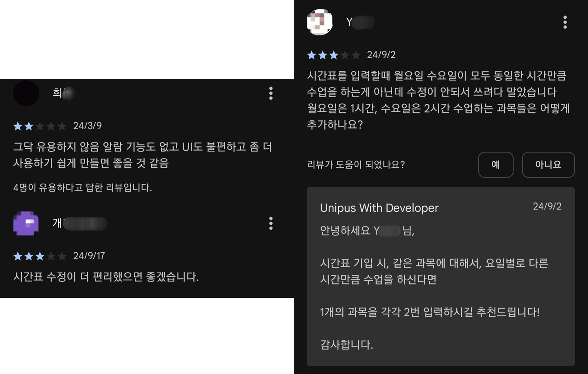Click the three-star rating on the 24/9/17 review
Screen dimensions: 588x374
(40, 256)
